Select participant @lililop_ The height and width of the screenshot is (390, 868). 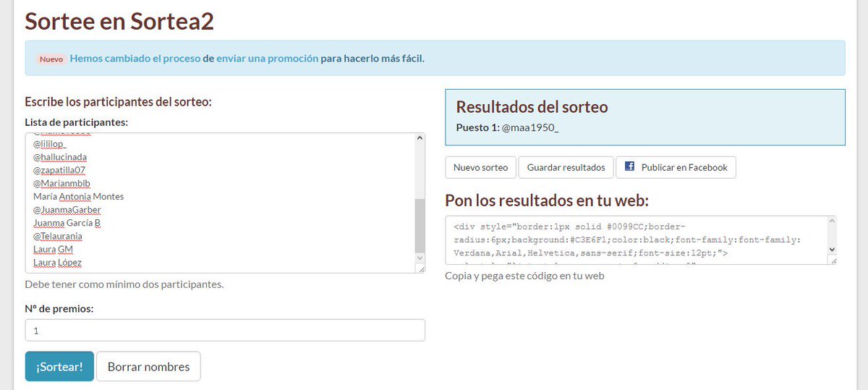tap(50, 144)
